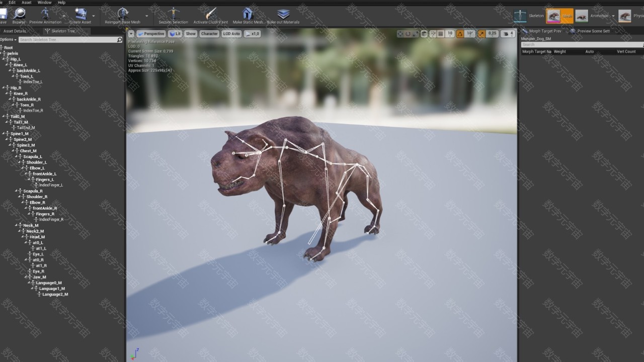This screenshot has width=644, height=362.
Task: Open the Preview Animation dropdown arrow
Action: pyautogui.click(x=64, y=16)
